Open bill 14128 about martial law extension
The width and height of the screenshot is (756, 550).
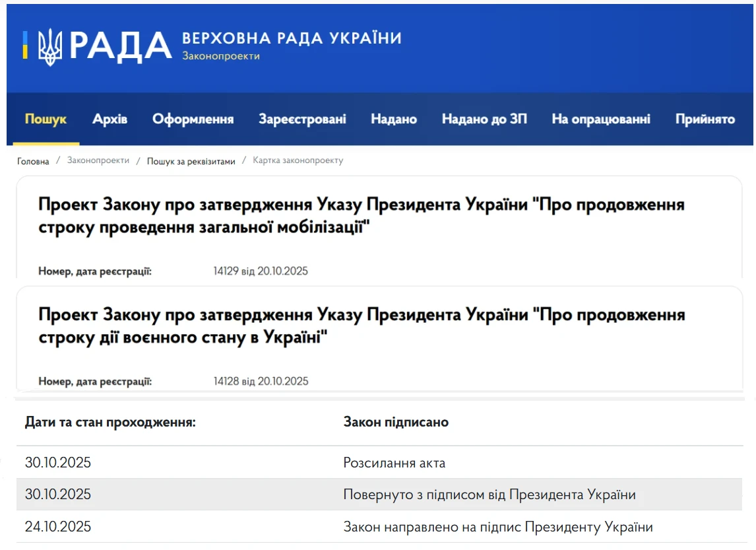click(360, 327)
